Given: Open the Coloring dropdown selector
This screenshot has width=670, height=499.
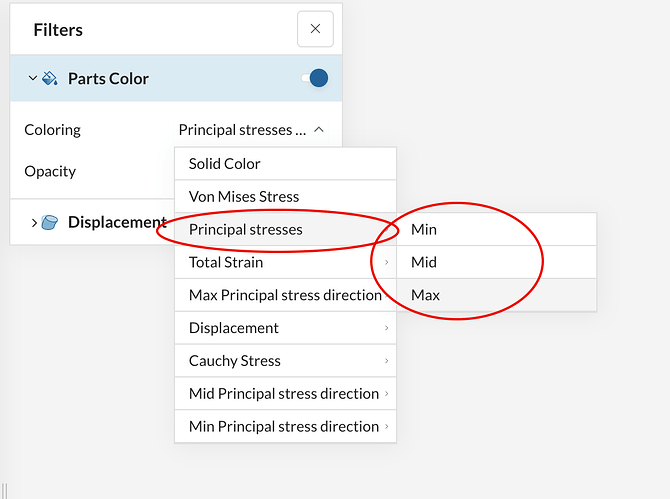Looking at the screenshot, I should 251,130.
